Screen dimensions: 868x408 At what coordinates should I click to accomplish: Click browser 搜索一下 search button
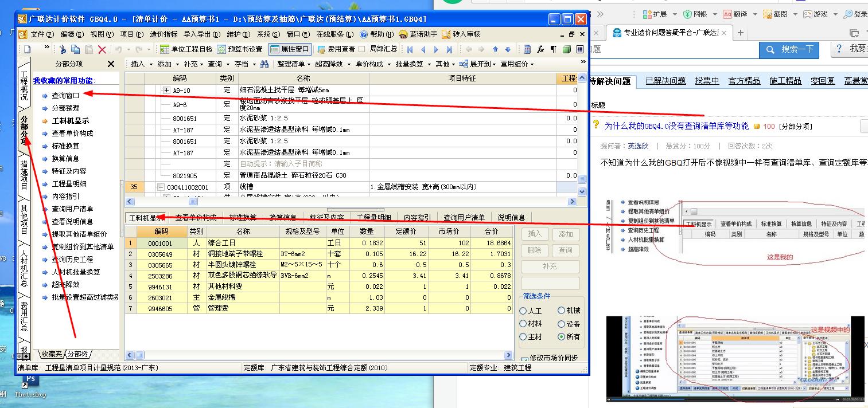[x=790, y=49]
